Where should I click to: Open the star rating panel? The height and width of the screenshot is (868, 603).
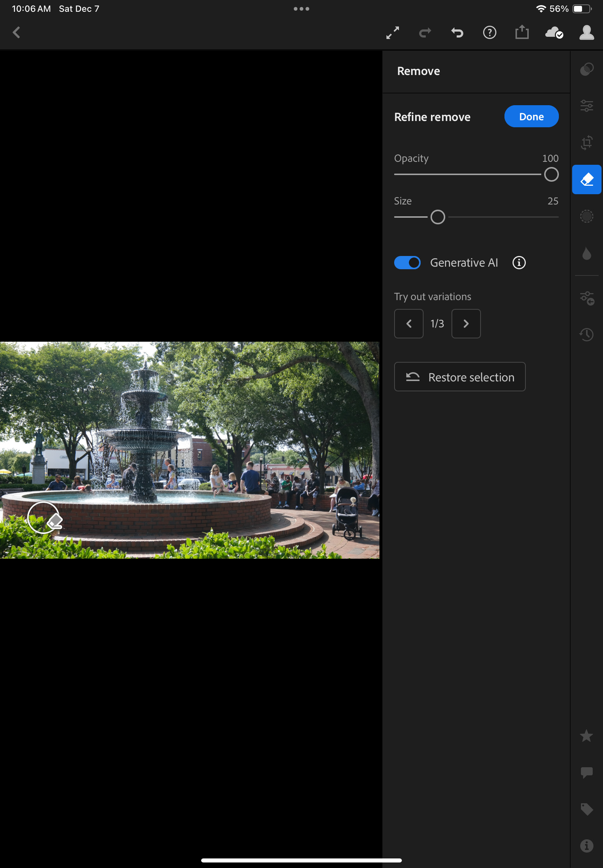(x=586, y=736)
